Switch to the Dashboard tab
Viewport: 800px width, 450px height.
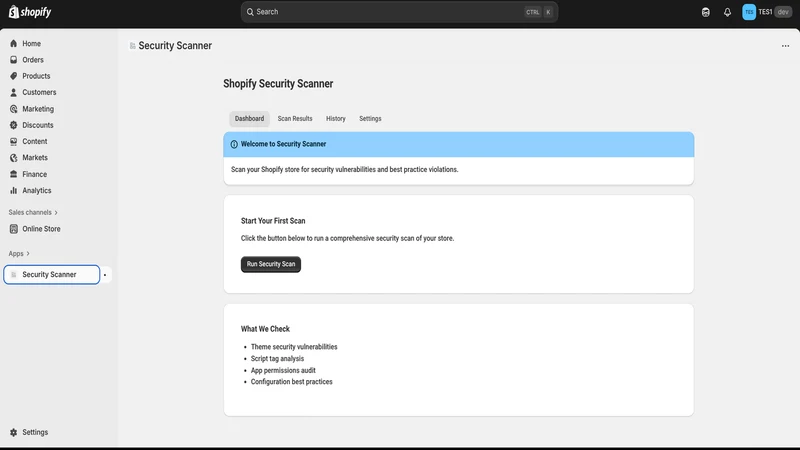tap(249, 118)
